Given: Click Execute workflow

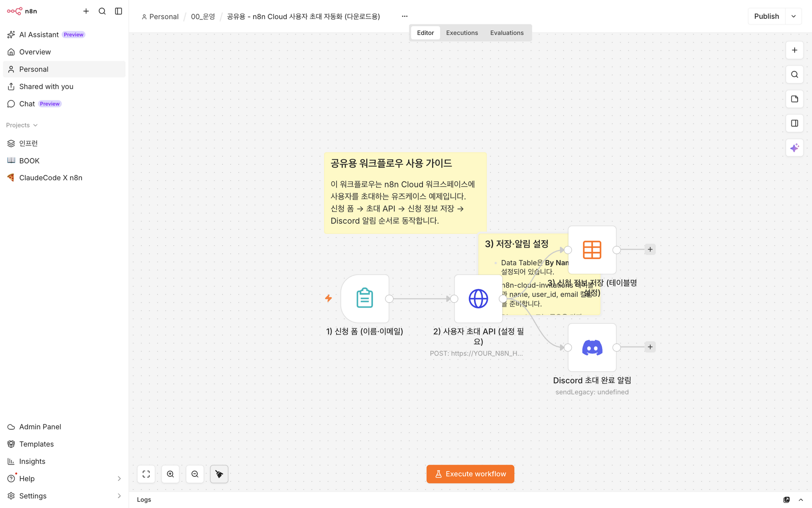Looking at the screenshot, I should click(470, 474).
